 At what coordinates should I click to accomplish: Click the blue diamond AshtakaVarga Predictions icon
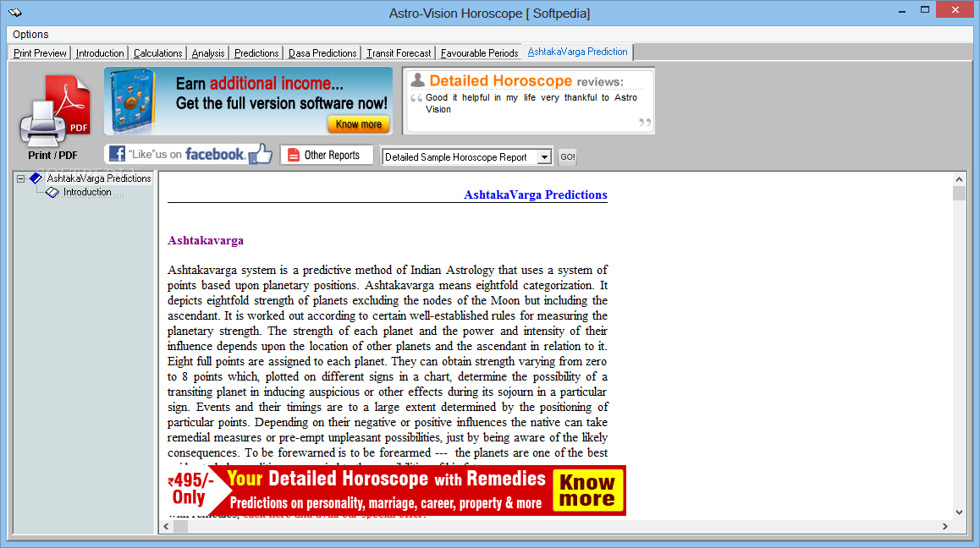(36, 178)
